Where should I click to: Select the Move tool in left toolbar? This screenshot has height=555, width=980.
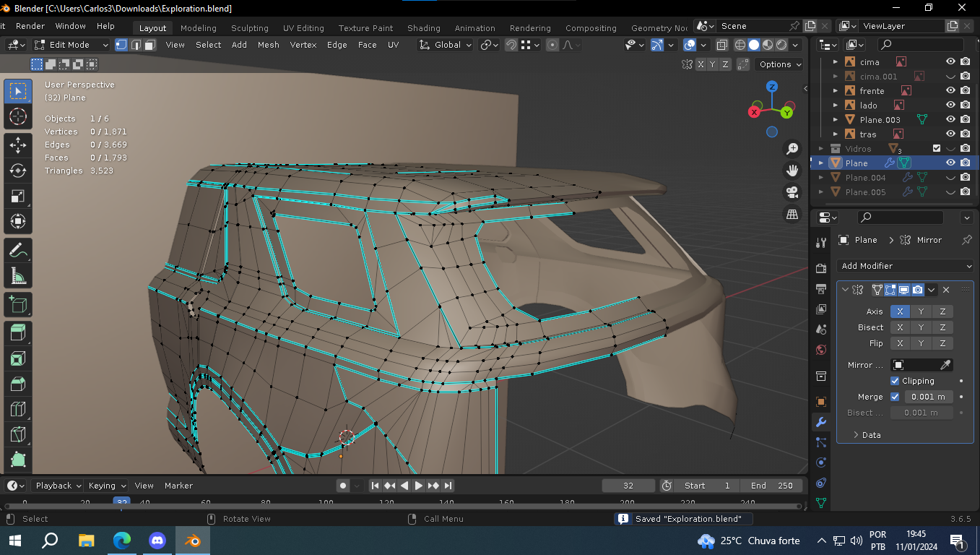click(18, 144)
